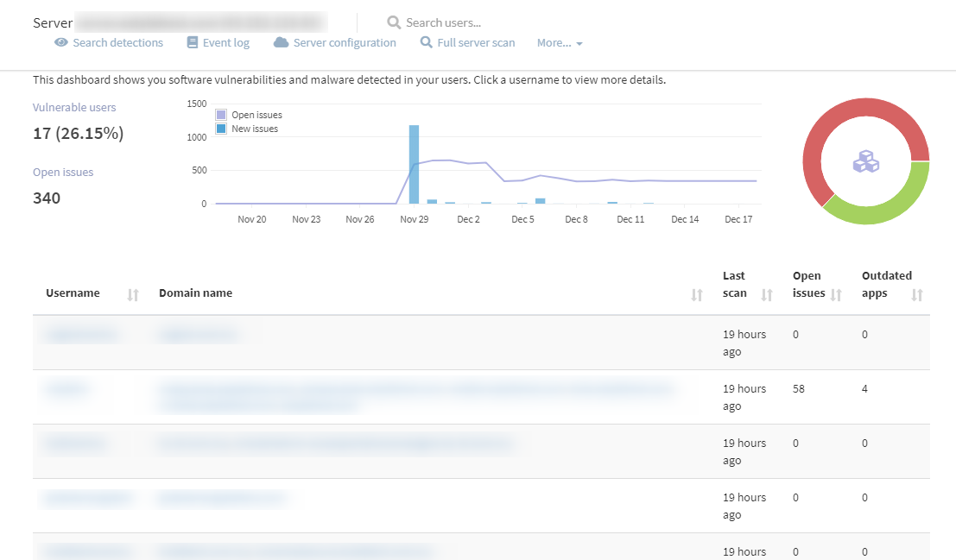Viewport: 956px width, 560px height.
Task: Expand the More... dropdown menu
Action: pyautogui.click(x=560, y=42)
